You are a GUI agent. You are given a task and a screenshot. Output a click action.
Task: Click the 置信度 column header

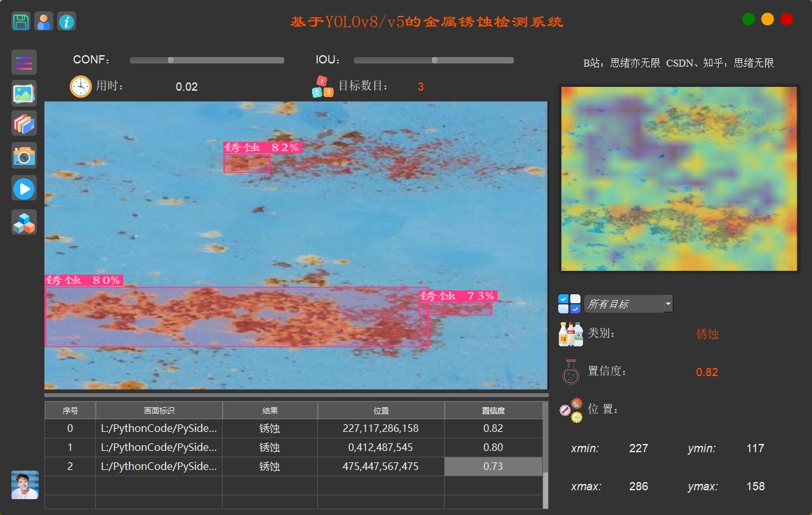coord(493,410)
